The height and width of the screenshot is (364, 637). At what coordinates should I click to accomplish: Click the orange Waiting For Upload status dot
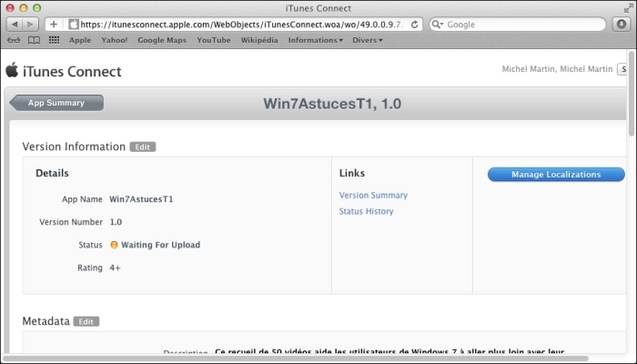[x=114, y=245]
